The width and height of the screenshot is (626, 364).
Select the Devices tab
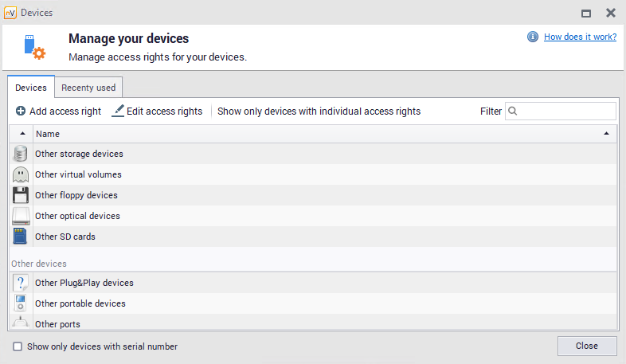coord(31,88)
